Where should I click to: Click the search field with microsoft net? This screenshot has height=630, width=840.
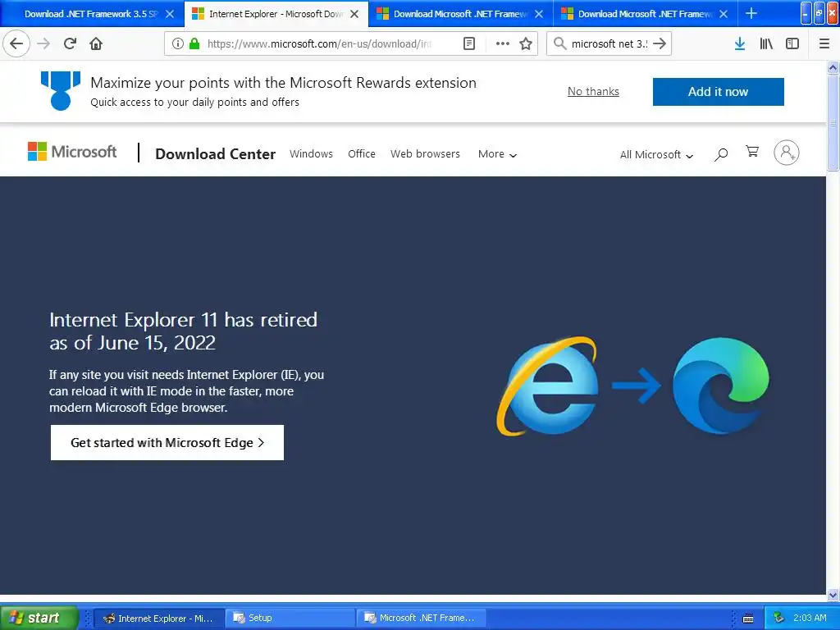pos(609,43)
